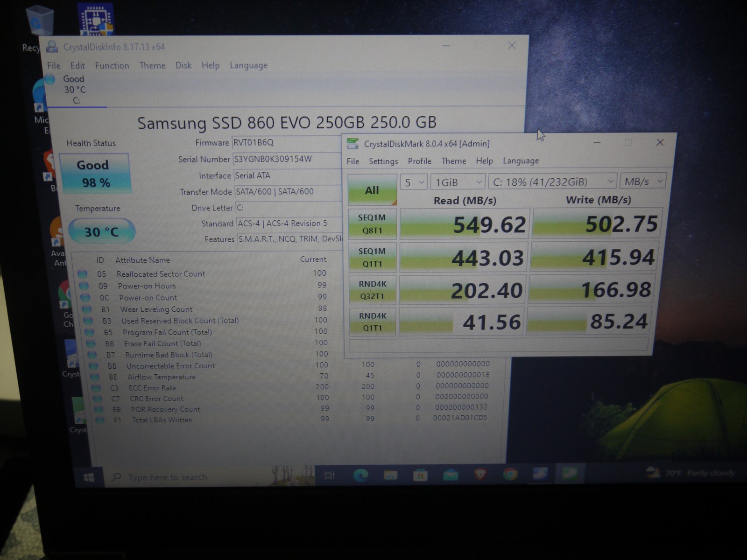Viewport: 747px width, 560px height.
Task: Open Google Chrome from taskbar
Action: 510,475
